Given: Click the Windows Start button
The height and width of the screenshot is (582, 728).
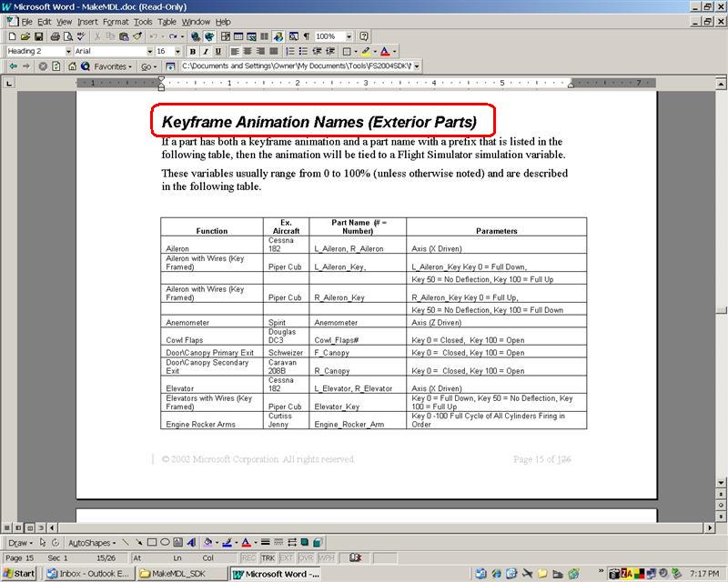Looking at the screenshot, I should pyautogui.click(x=19, y=574).
